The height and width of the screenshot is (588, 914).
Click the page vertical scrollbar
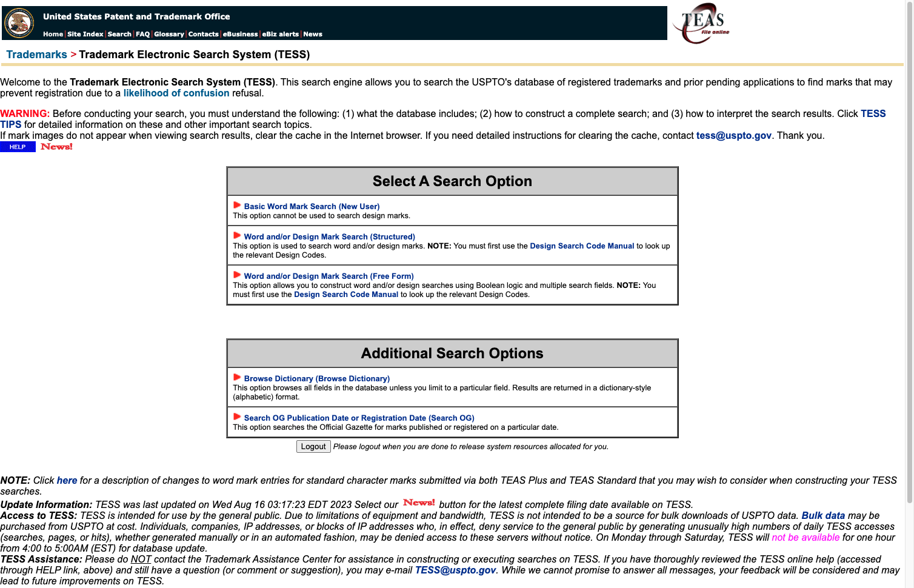[909, 252]
